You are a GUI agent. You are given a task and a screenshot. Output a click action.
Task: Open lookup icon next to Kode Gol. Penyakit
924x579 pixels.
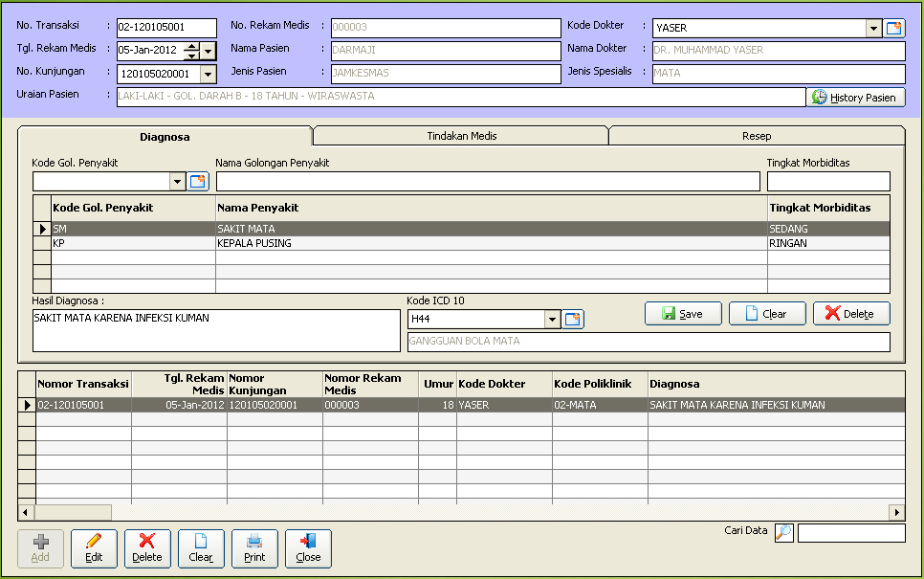[198, 182]
